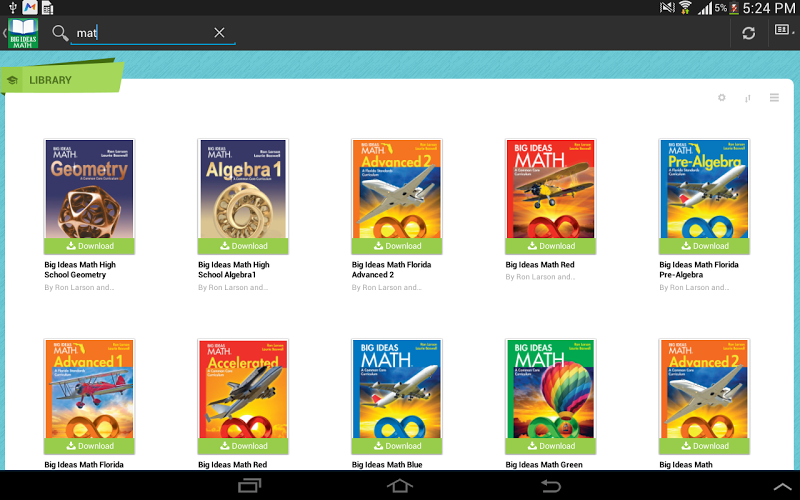Download the Accelerated book
This screenshot has width=800, height=500.
click(243, 446)
